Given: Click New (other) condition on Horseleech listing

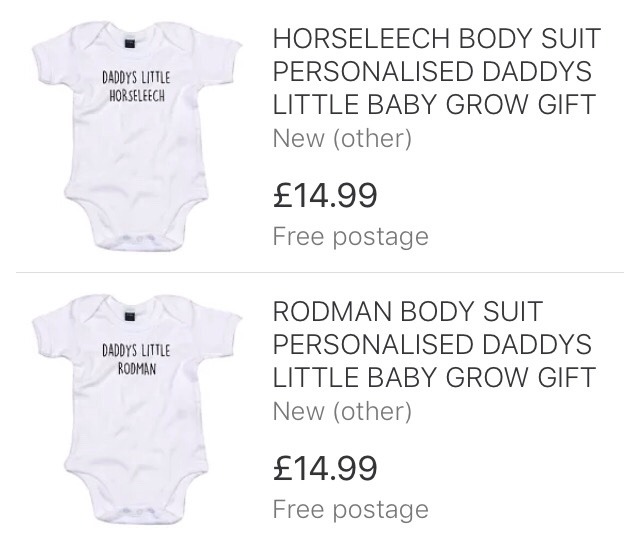Looking at the screenshot, I should pyautogui.click(x=342, y=138).
